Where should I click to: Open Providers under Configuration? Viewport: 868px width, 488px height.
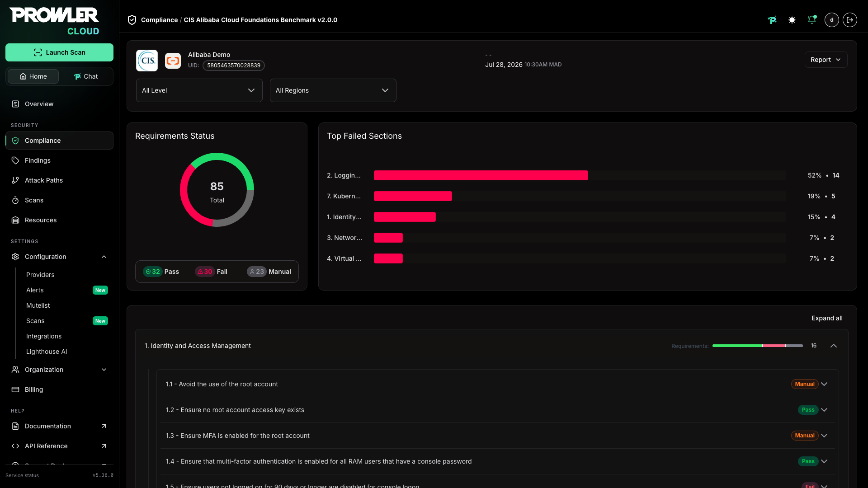(40, 275)
